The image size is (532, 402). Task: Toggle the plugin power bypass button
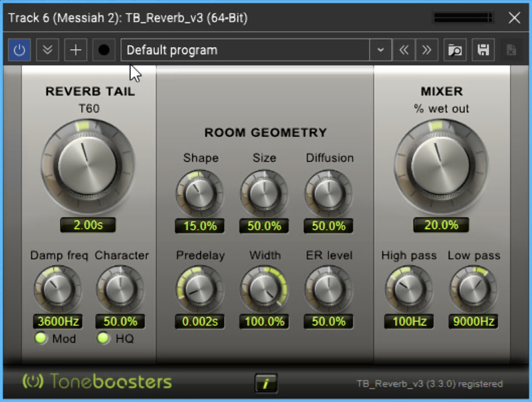[19, 50]
